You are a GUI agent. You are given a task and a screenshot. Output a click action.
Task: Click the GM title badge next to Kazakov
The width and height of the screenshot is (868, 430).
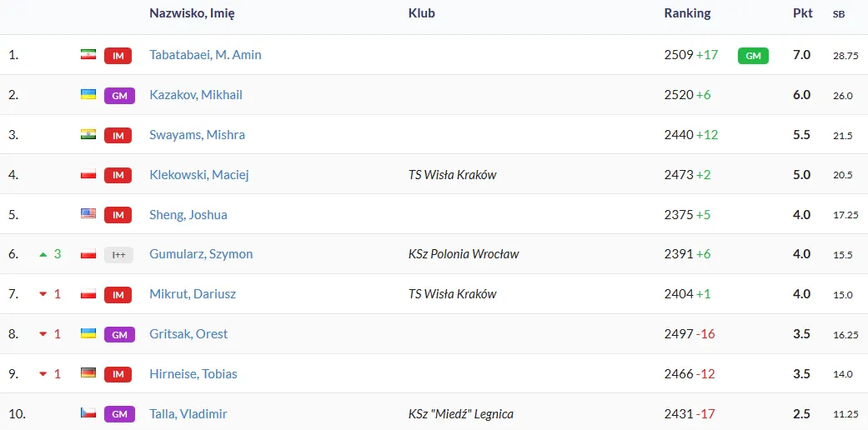[119, 95]
